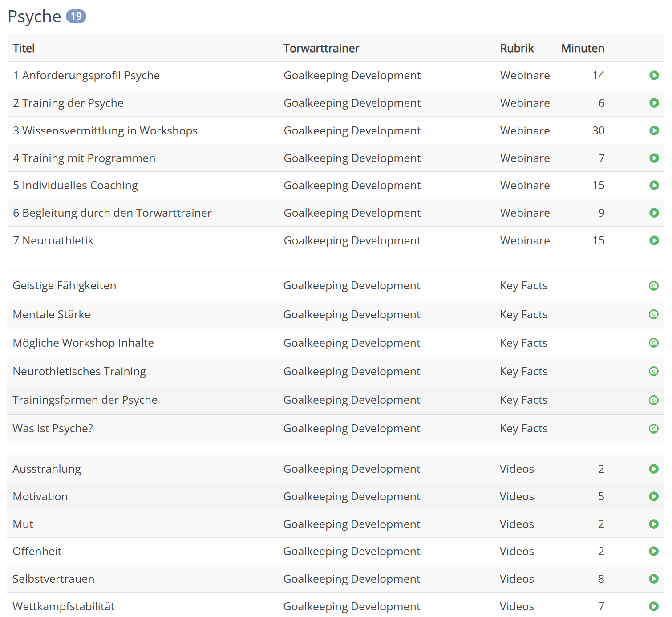Click the Psyche count badge 19
This screenshot has height=617, width=672.
tap(76, 16)
